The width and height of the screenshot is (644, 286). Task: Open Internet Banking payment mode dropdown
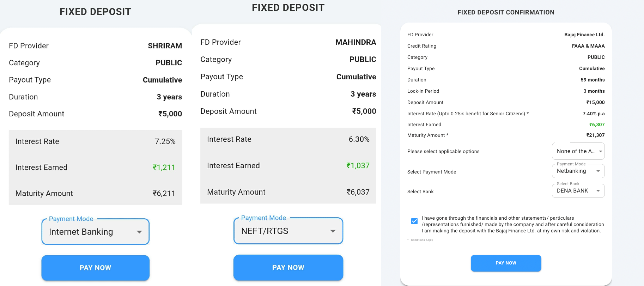pos(96,232)
